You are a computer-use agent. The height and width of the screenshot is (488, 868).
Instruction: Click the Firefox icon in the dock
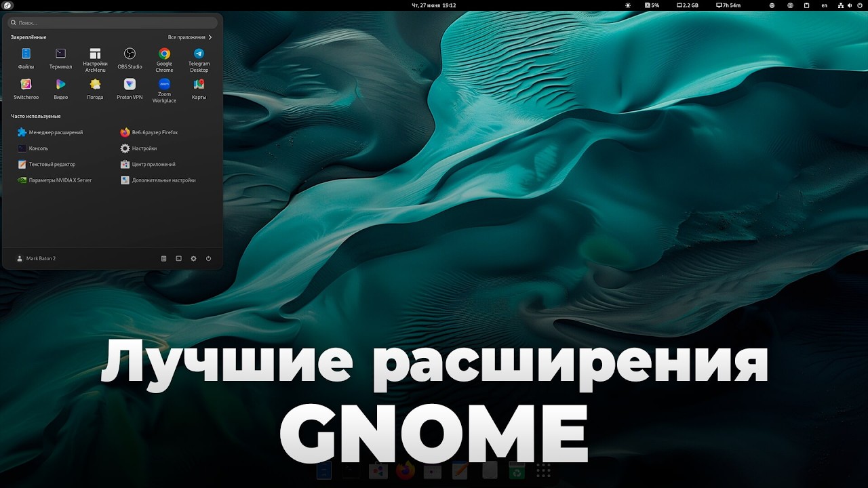tap(406, 470)
